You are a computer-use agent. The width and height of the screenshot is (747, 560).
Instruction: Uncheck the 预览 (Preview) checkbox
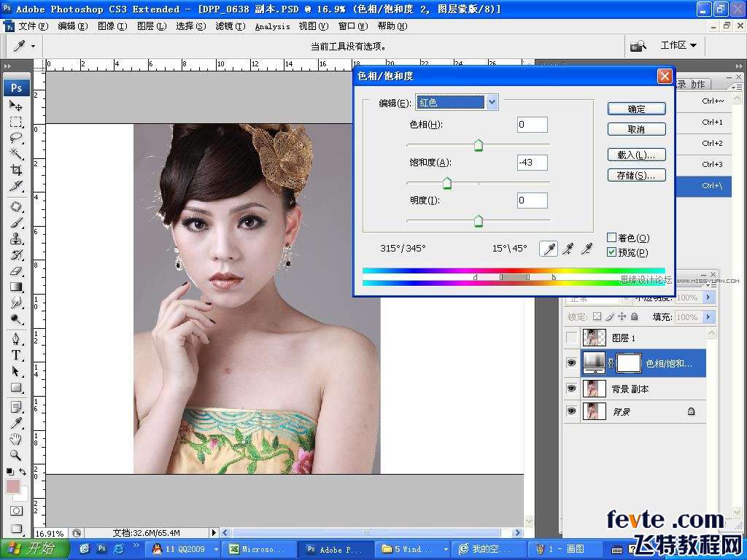coord(612,252)
